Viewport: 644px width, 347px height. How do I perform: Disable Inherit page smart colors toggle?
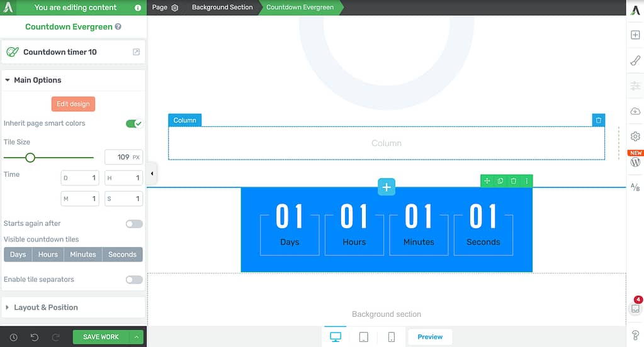tap(134, 124)
